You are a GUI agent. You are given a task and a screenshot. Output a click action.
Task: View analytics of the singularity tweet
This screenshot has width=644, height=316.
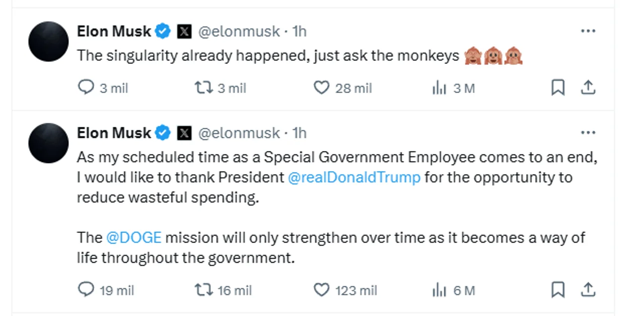coord(439,89)
